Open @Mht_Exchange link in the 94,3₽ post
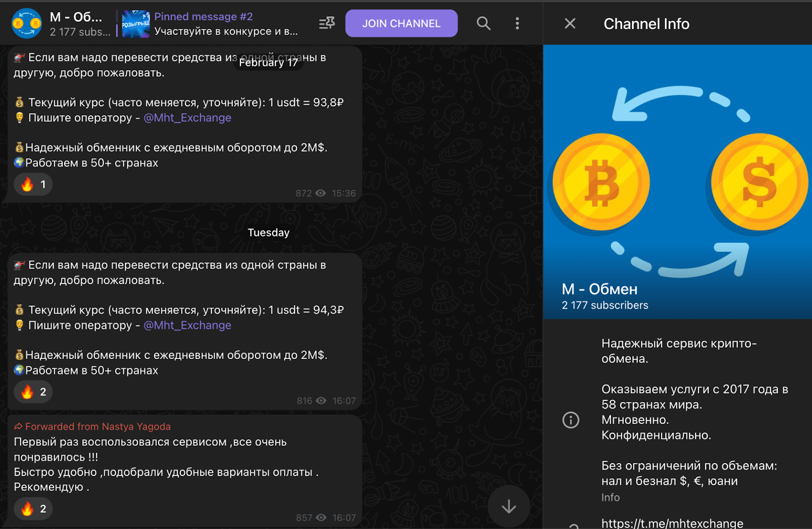812x529 pixels. coord(187,325)
